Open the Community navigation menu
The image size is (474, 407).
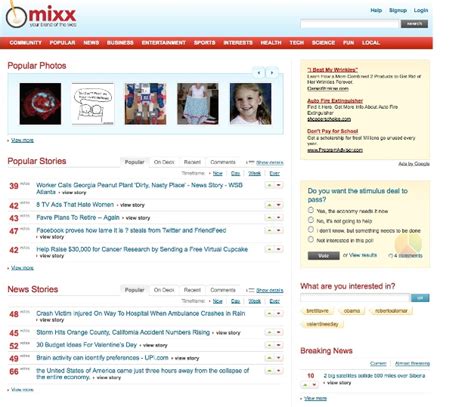(25, 43)
